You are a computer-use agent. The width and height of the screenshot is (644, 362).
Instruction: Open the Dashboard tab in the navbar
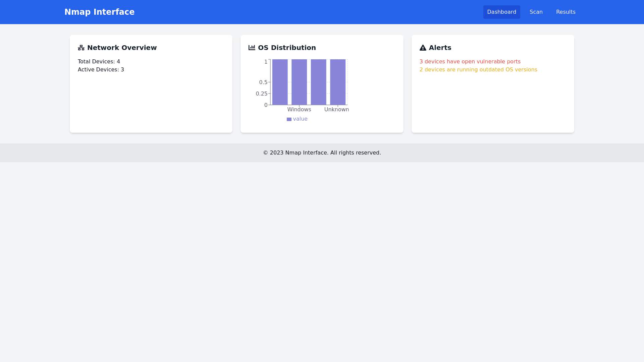tap(501, 12)
